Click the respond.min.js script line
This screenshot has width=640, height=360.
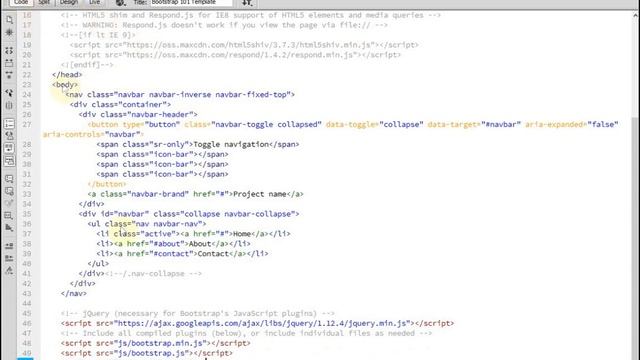pos(235,55)
